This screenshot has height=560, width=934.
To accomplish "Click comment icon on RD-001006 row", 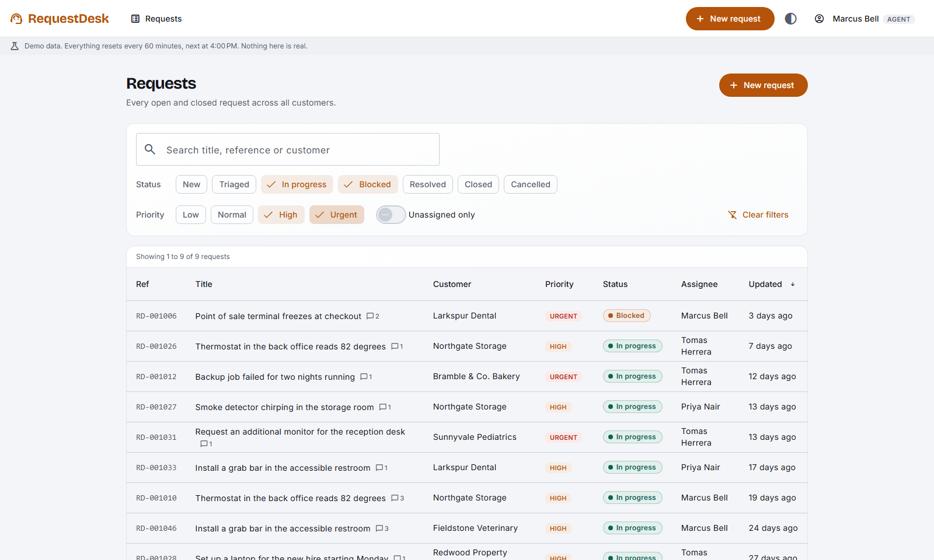I will 370,316.
